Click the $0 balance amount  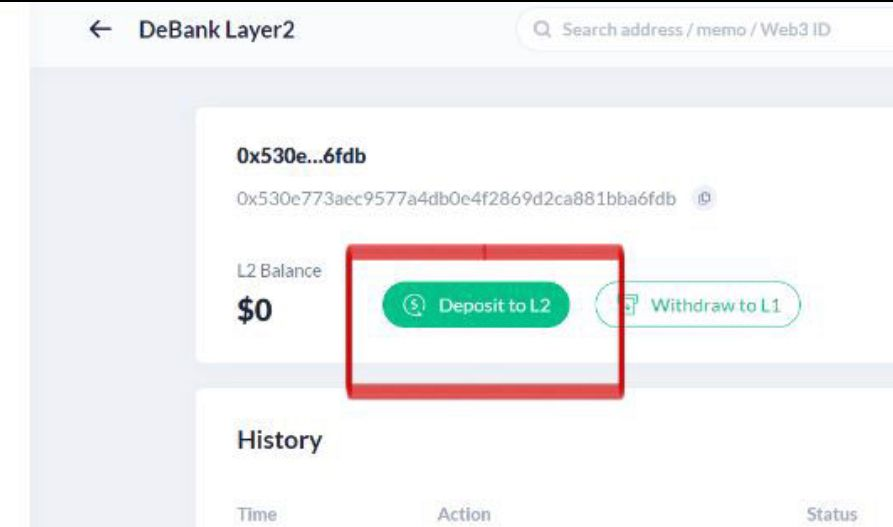(255, 311)
